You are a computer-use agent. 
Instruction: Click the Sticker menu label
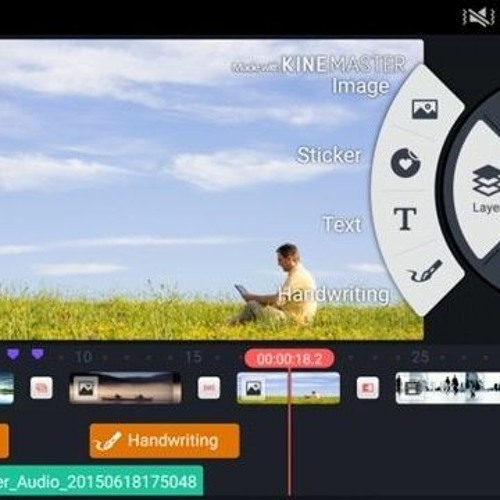pyautogui.click(x=329, y=155)
